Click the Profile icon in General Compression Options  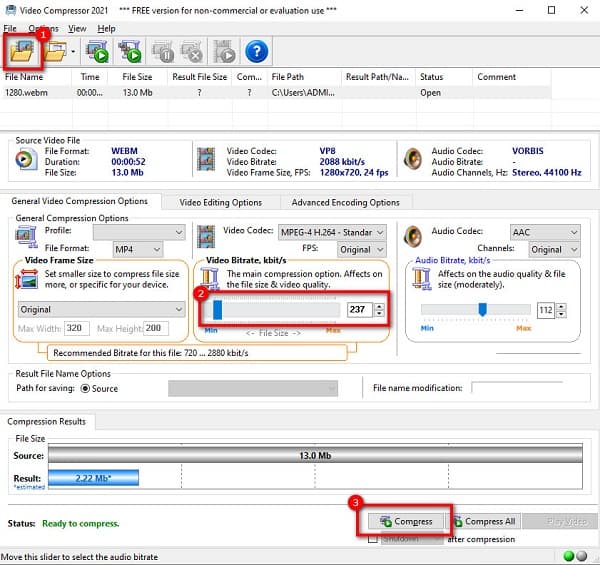tap(26, 236)
